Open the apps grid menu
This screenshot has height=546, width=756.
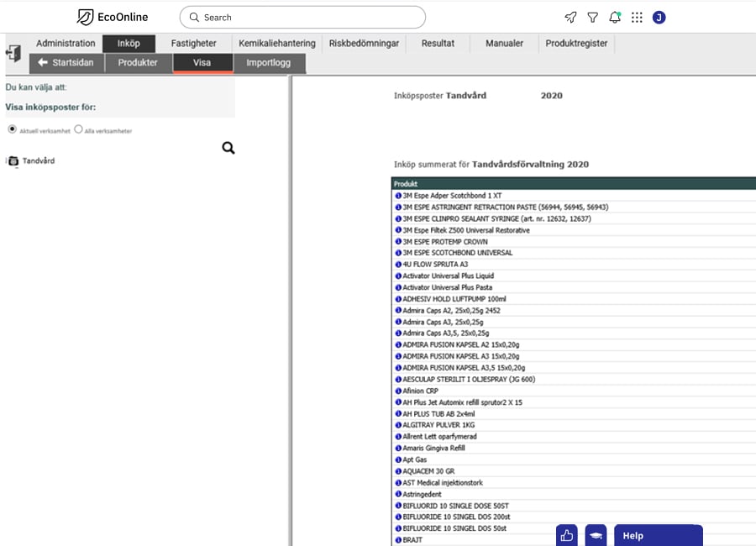pyautogui.click(x=637, y=17)
